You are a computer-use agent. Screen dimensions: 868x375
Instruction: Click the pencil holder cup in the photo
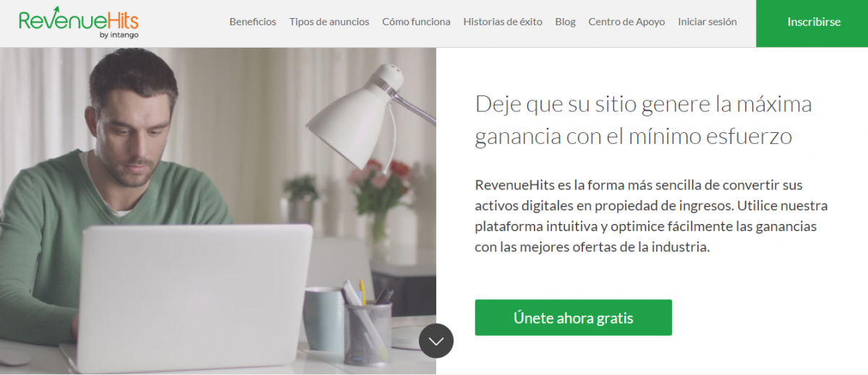pyautogui.click(x=368, y=331)
